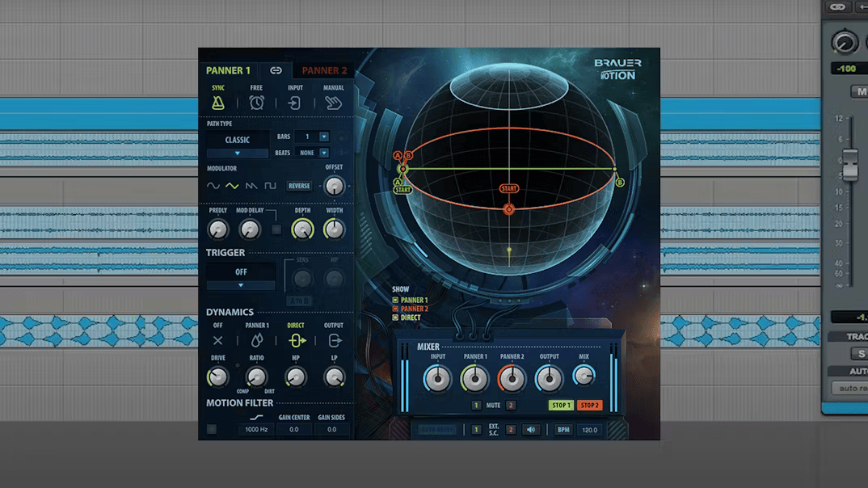
Task: Enable external sidechain 2
Action: pos(511,429)
